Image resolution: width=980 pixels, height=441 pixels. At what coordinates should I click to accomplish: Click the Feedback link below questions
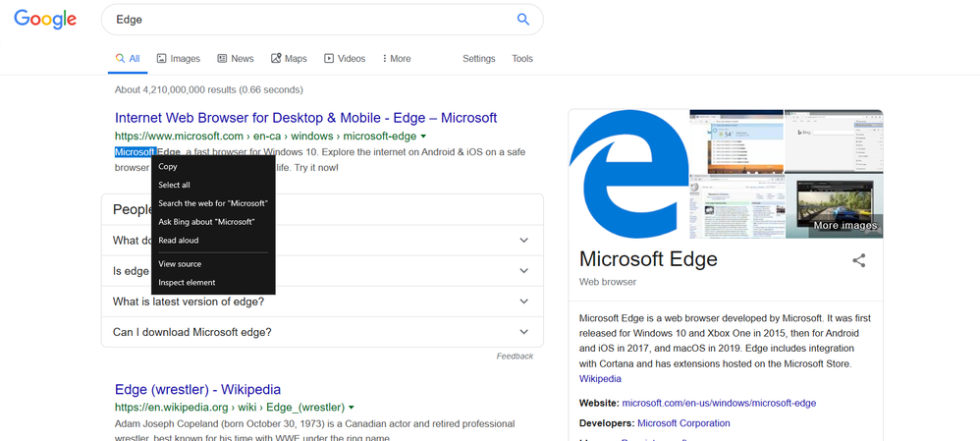515,356
